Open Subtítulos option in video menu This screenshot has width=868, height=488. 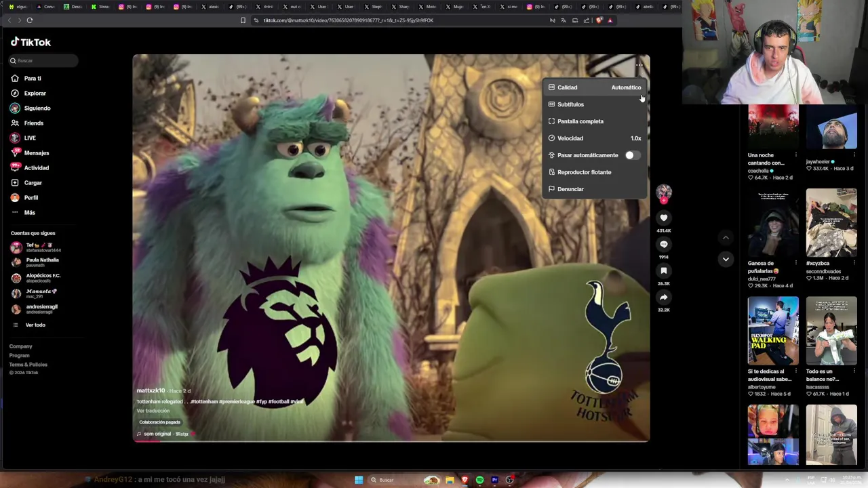point(595,104)
